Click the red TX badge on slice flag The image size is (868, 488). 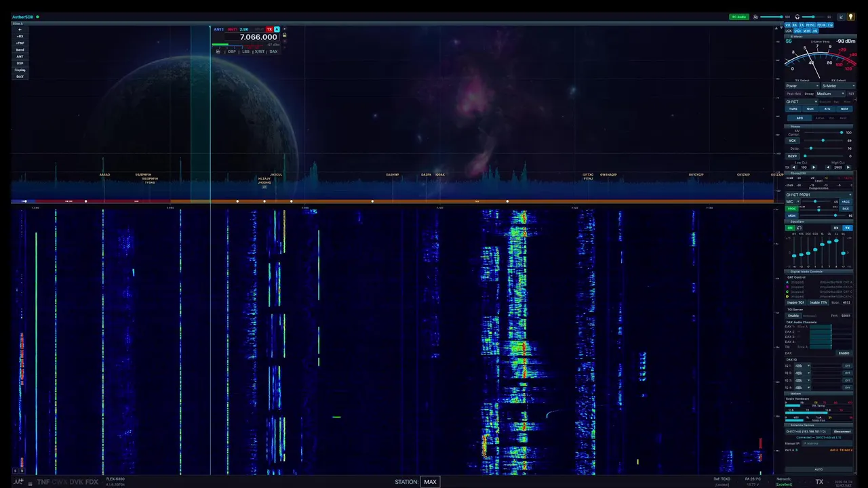[x=269, y=29]
